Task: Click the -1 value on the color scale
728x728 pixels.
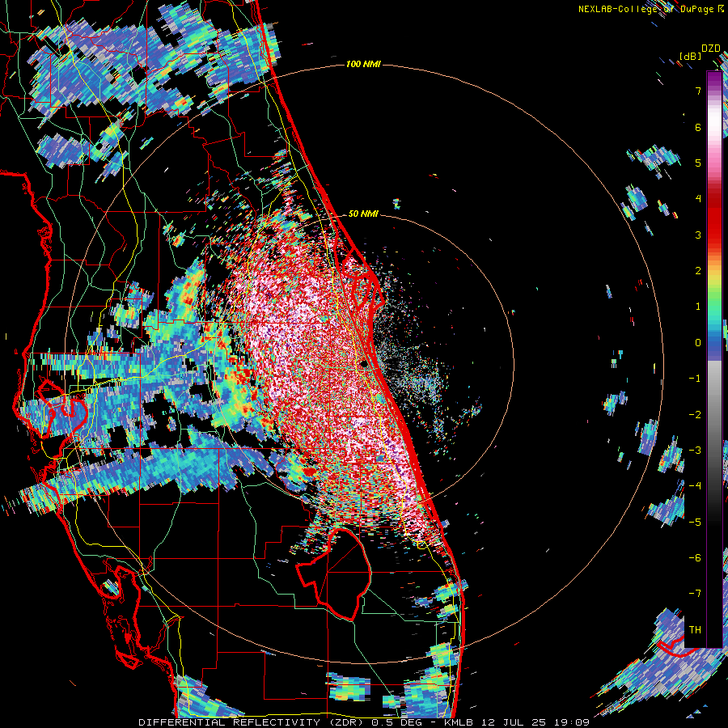Action: pyautogui.click(x=695, y=379)
